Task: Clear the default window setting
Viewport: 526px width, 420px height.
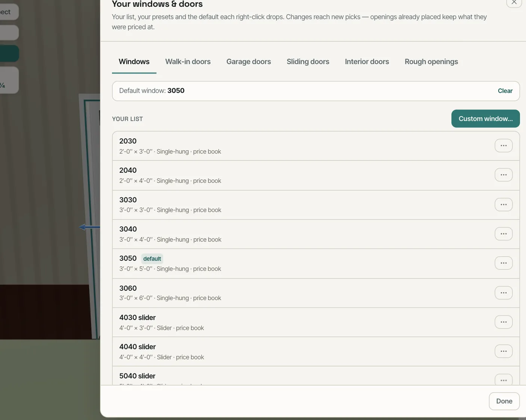Action: [505, 91]
